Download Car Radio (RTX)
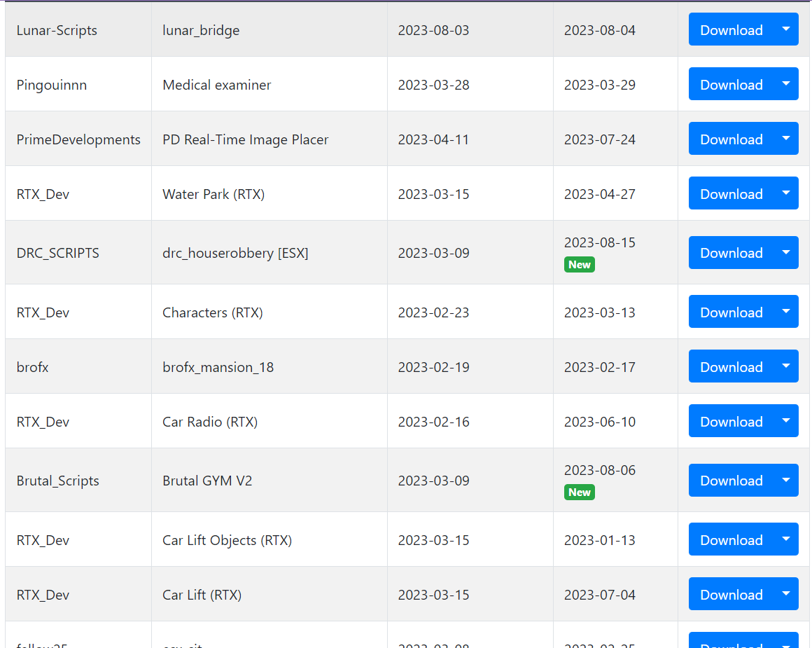The height and width of the screenshot is (648, 812). [x=731, y=421]
